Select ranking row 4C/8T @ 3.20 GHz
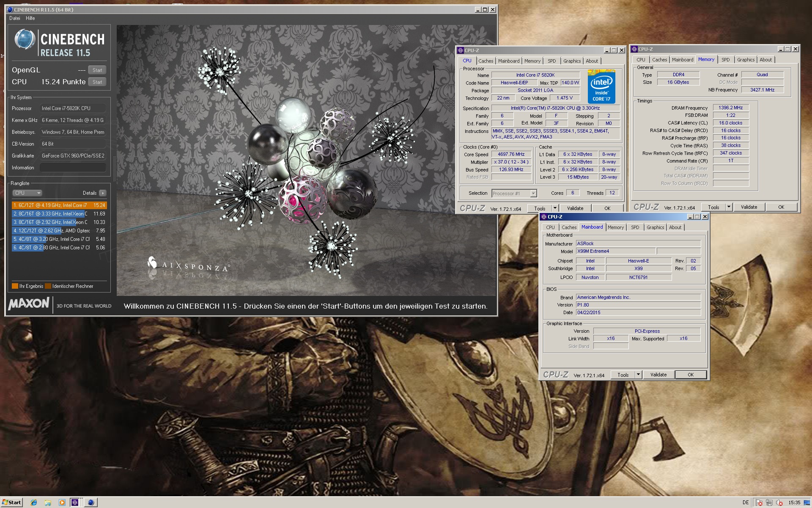 pos(59,239)
